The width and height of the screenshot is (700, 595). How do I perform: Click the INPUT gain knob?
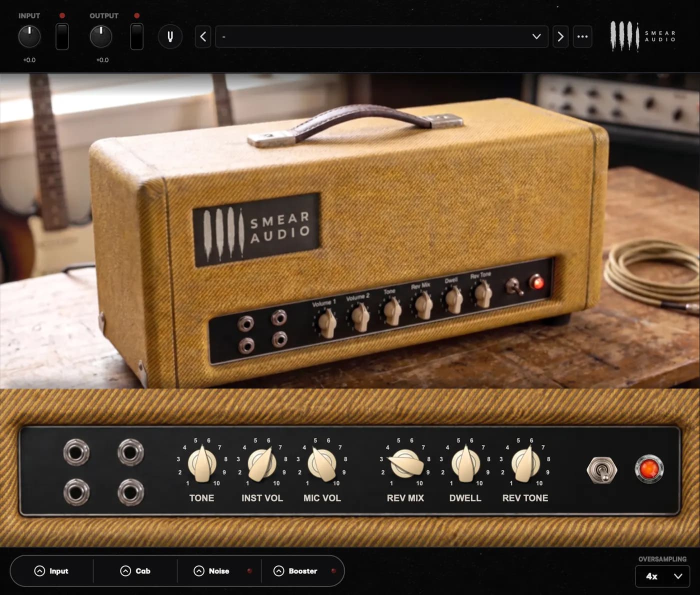click(29, 37)
